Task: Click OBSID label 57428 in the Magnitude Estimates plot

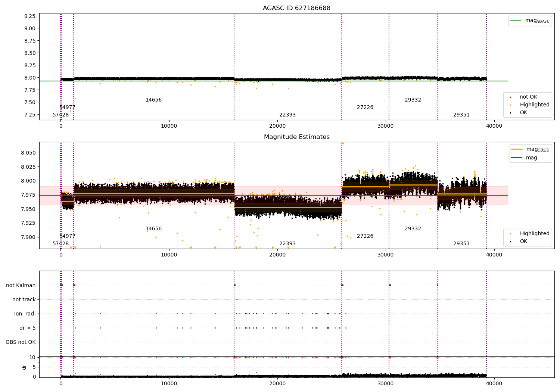Action: click(60, 244)
